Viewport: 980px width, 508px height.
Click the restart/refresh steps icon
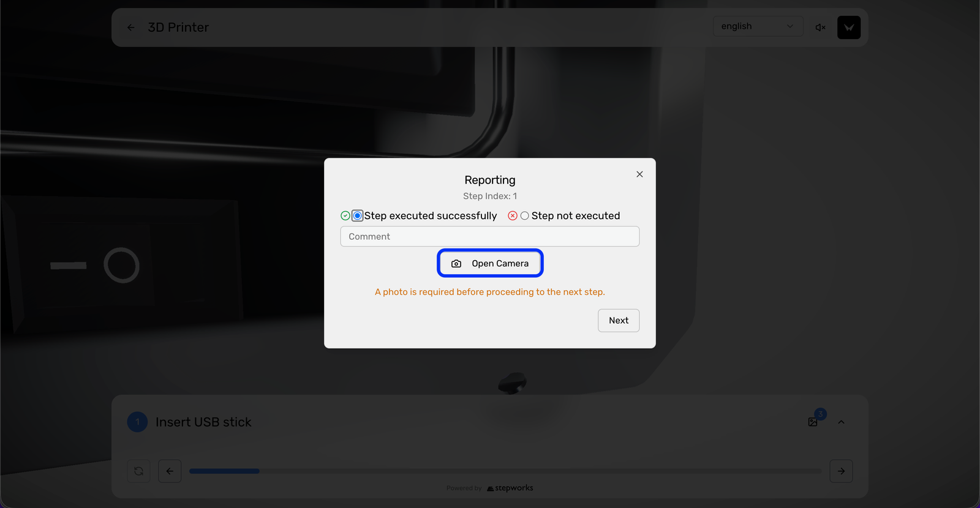pos(139,471)
